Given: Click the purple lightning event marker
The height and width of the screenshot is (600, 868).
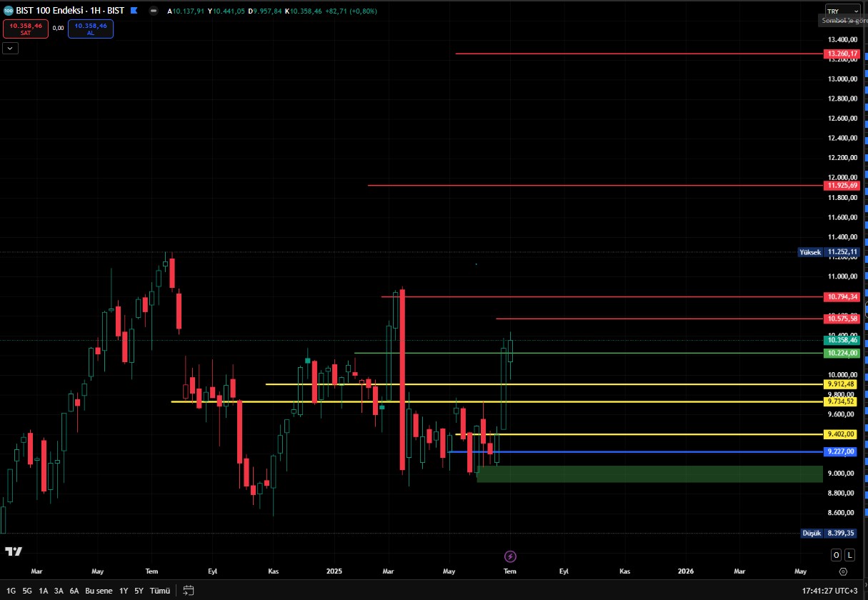Looking at the screenshot, I should pyautogui.click(x=510, y=556).
